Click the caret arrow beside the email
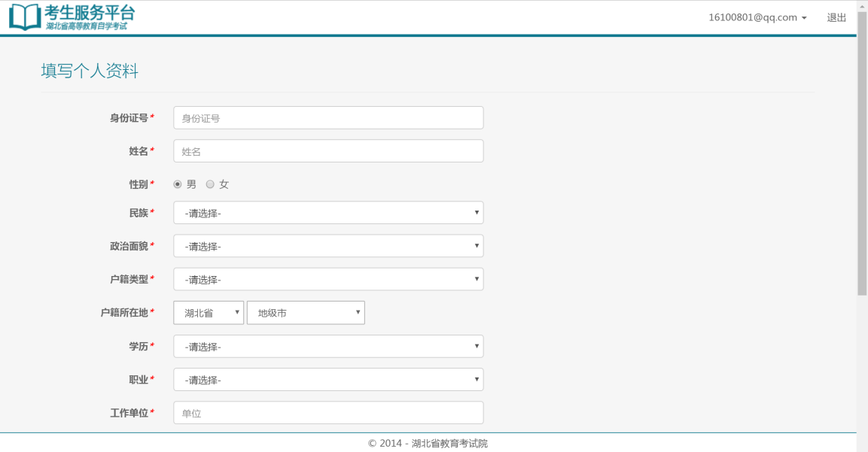 [804, 18]
